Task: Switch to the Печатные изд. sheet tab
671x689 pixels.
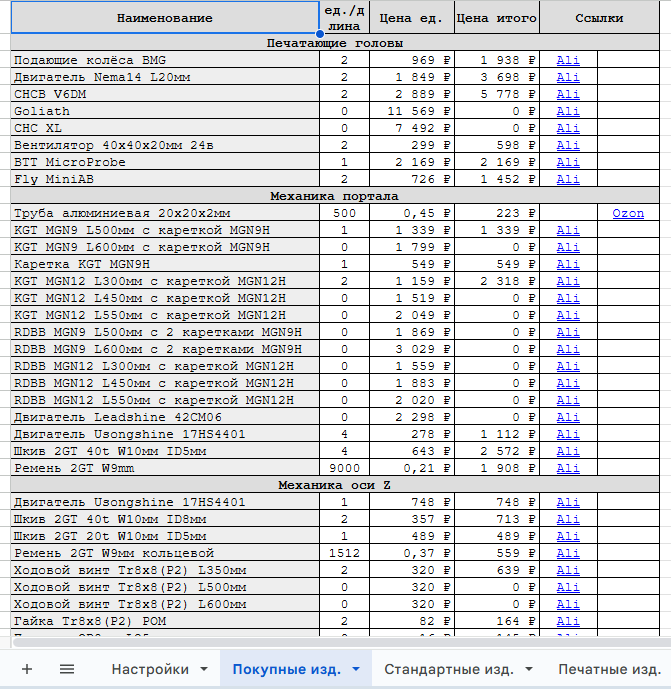Action: coord(609,669)
